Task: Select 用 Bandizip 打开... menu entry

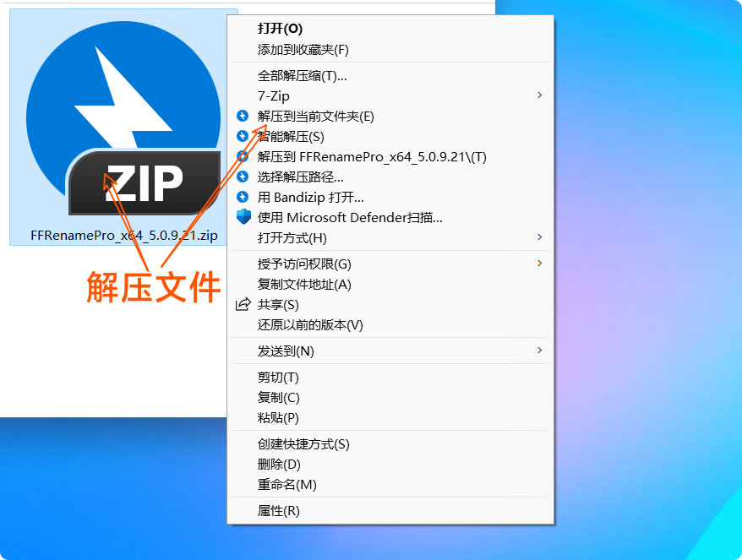Action: [x=310, y=198]
